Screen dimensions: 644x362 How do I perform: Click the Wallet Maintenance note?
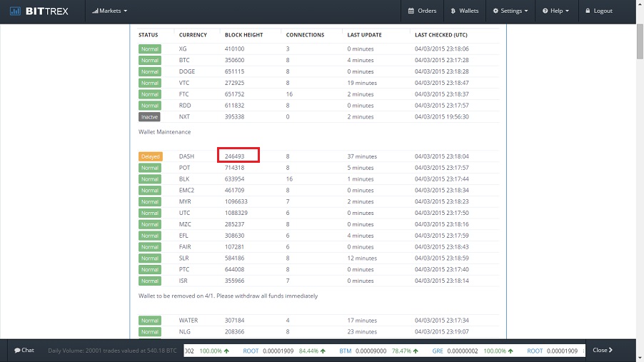tap(164, 132)
